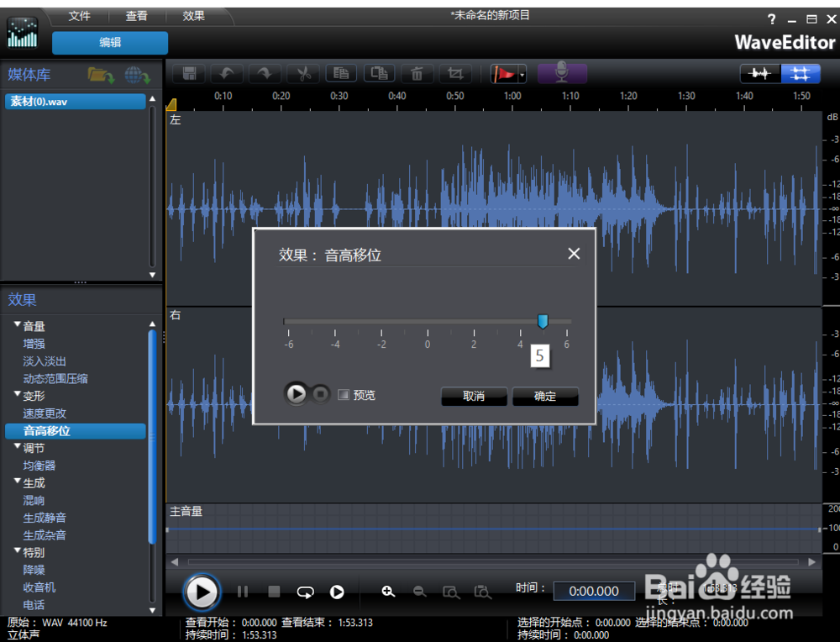Open the 查看 menu
Viewport: 840px width, 642px height.
point(137,16)
